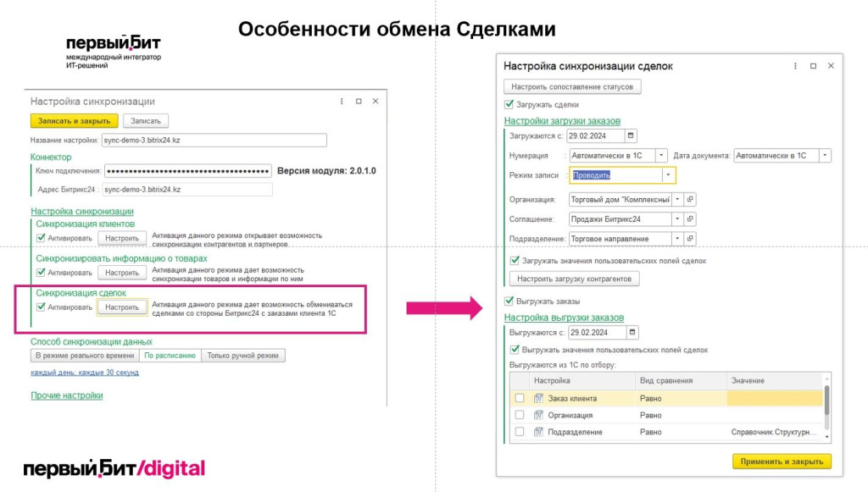868x492 pixels.
Task: Open calendar picker for Загружаются с date
Action: tap(631, 135)
